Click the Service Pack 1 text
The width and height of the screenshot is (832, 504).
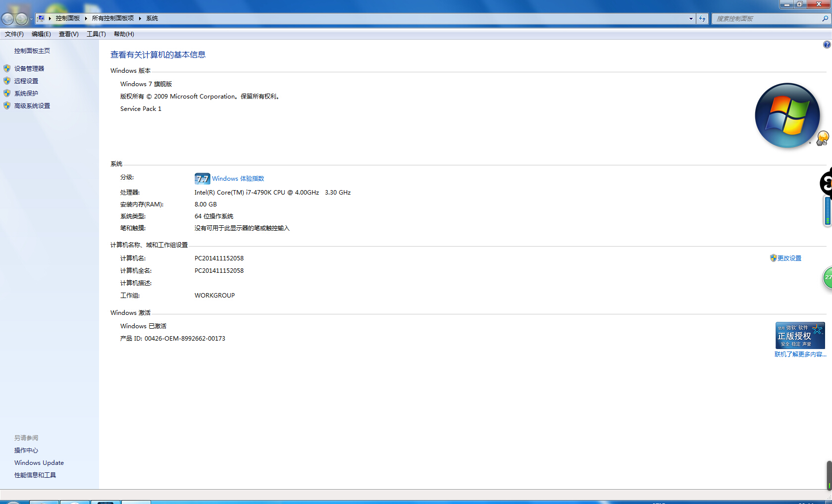(x=141, y=109)
